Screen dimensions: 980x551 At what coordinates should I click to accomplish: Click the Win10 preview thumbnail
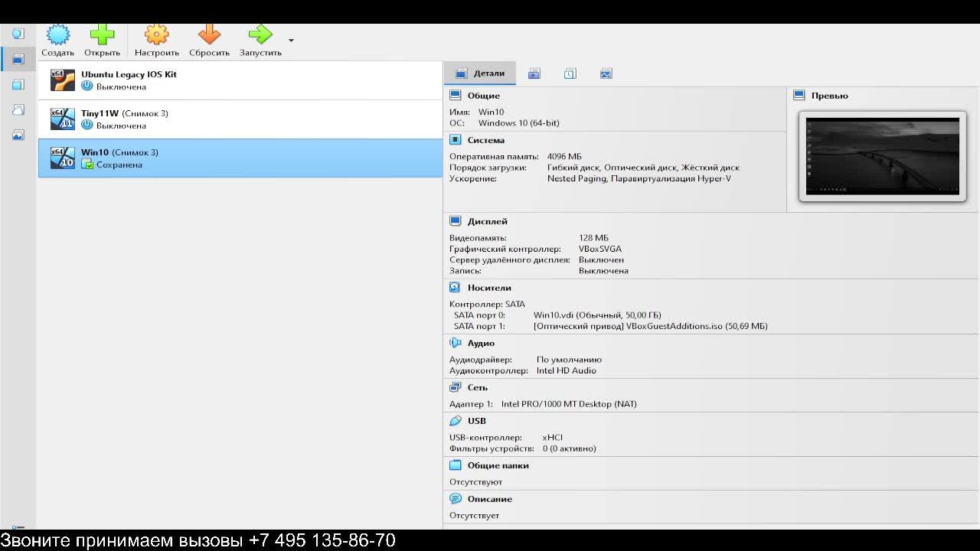(x=882, y=156)
